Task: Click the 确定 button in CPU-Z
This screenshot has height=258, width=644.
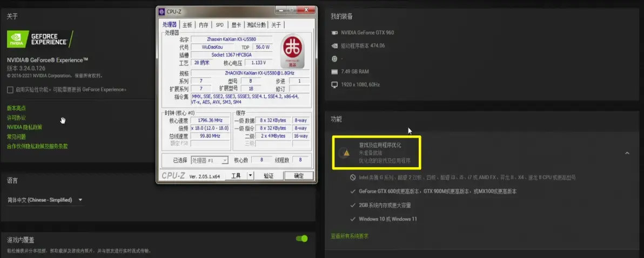Action: click(x=299, y=175)
